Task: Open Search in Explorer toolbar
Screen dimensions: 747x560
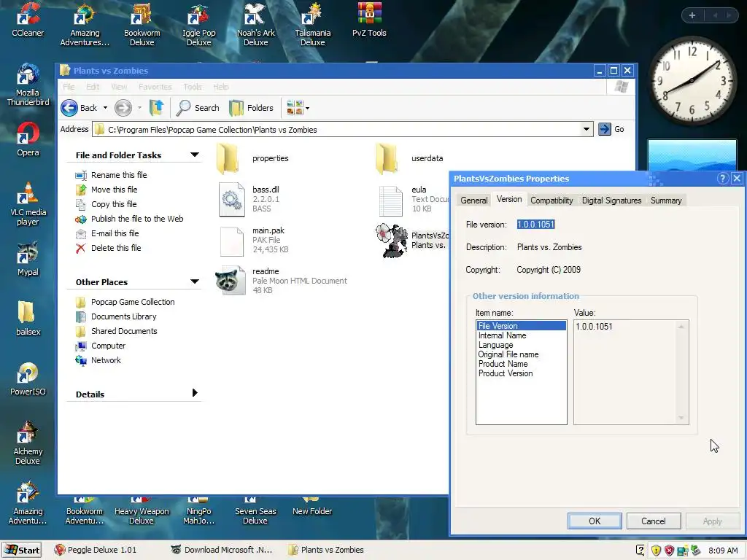Action: [x=197, y=108]
